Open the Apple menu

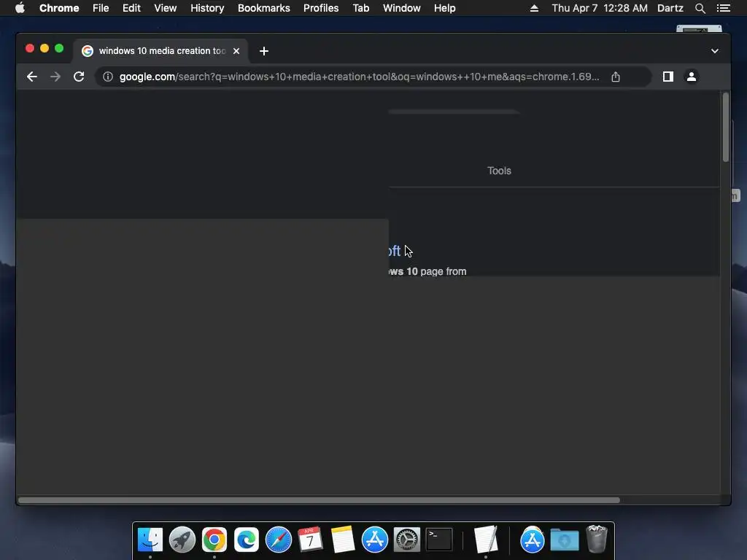(20, 8)
